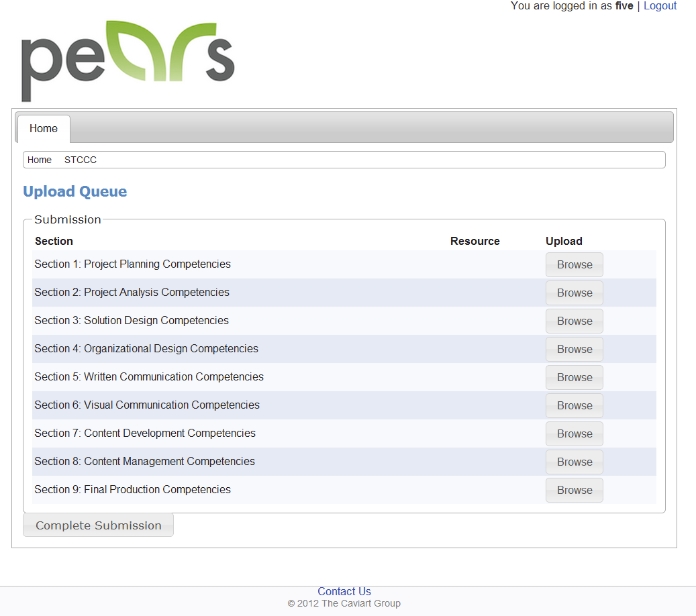This screenshot has width=696, height=616.
Task: Browse file for Section 2 Project Analysis
Action: [x=574, y=293]
